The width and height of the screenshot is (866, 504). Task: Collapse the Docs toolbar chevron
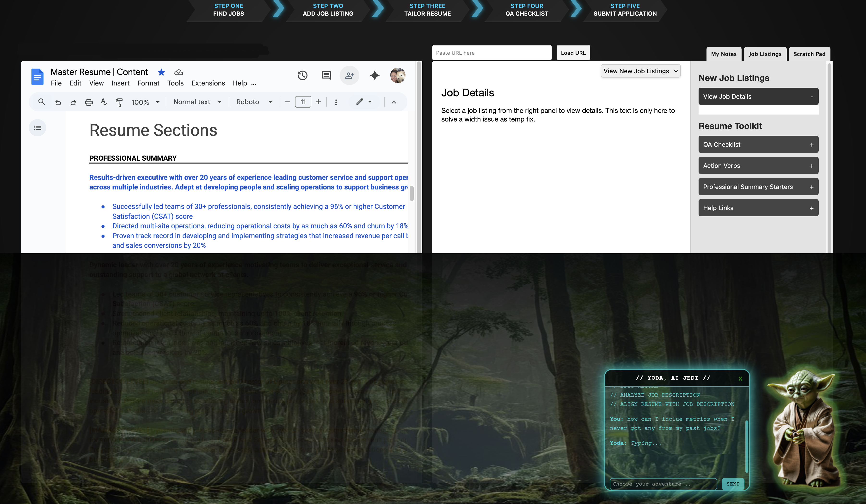(394, 102)
